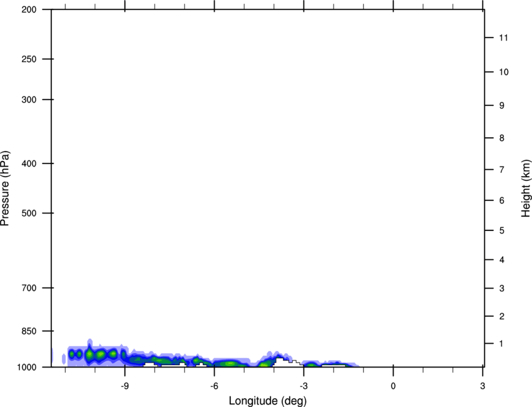
Task: Click the 500 pressure tick label
Action: (x=29, y=213)
